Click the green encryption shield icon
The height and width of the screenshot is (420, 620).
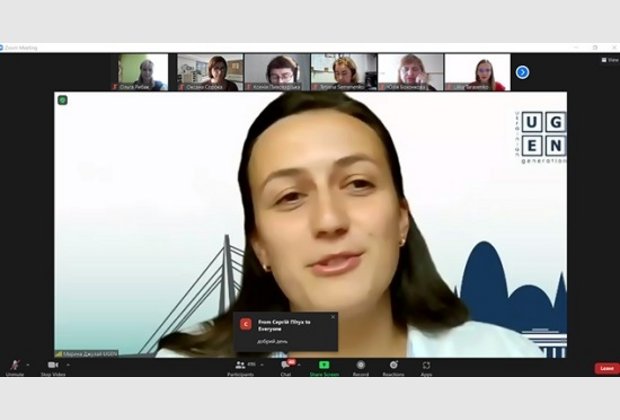tap(62, 100)
